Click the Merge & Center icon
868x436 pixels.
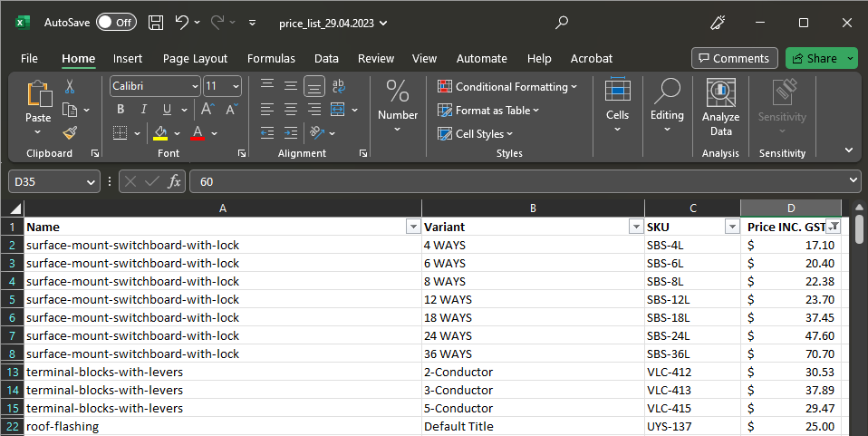tap(337, 110)
